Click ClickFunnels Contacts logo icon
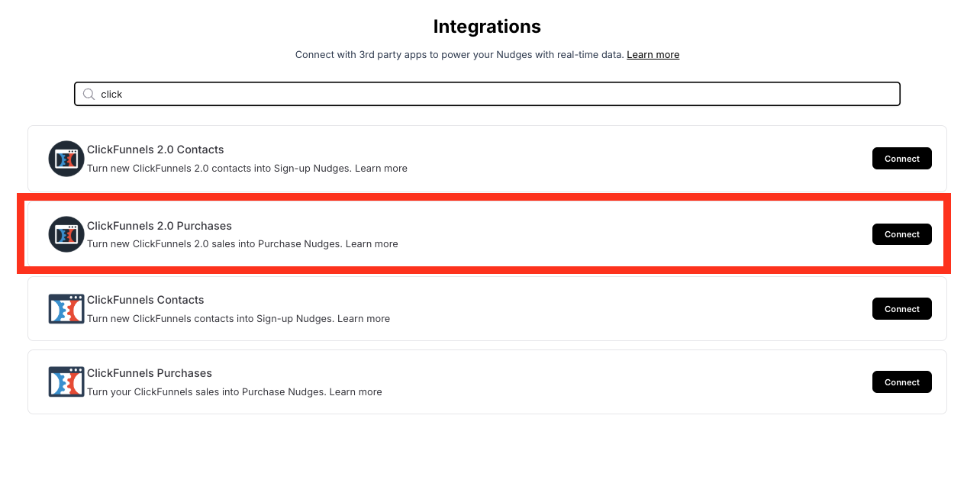 [x=66, y=309]
